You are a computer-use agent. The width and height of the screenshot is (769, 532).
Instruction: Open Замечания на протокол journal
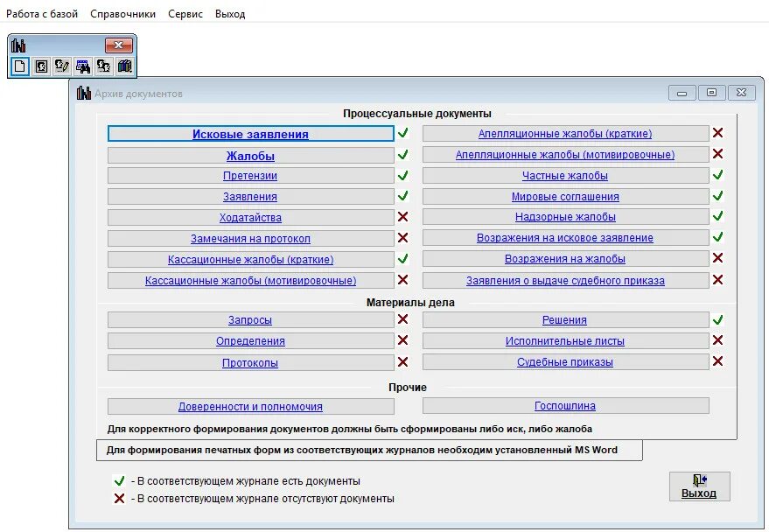[250, 239]
